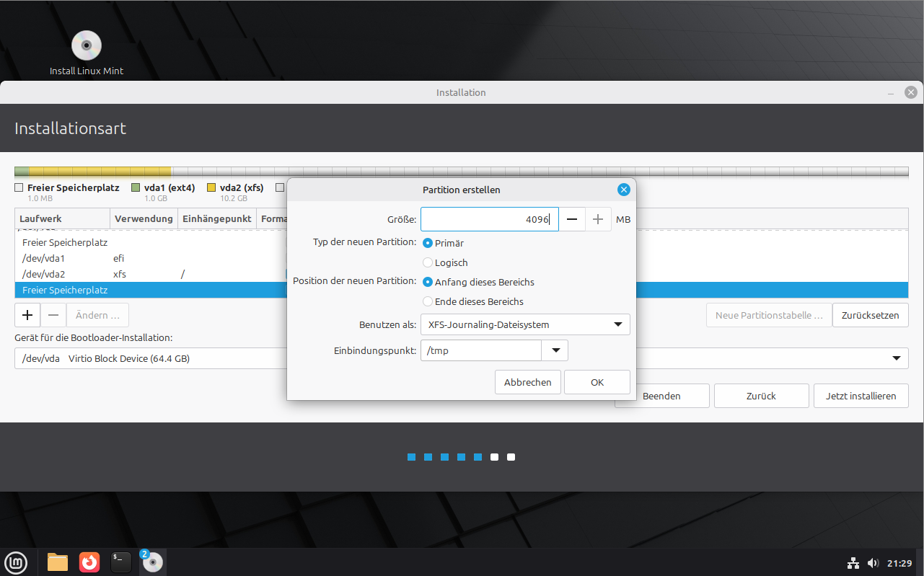The image size is (924, 576).
Task: Choose Ende dieses Bereichs position
Action: tap(428, 301)
